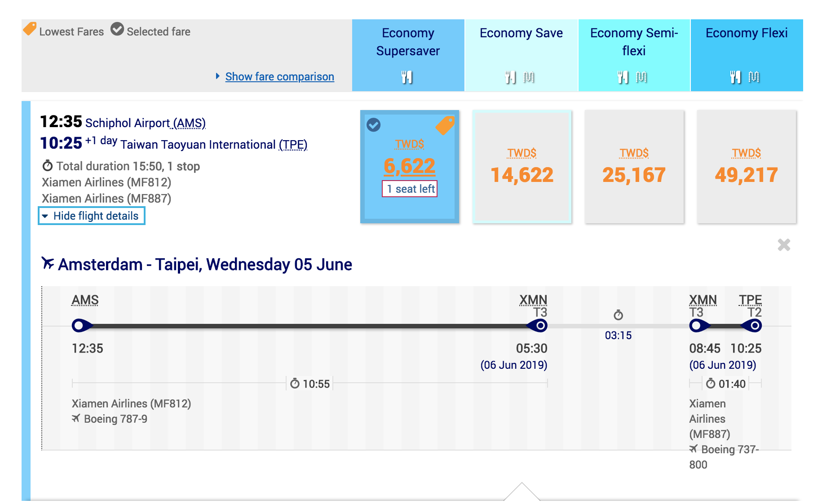Click the layover stopwatch icon above 03:15

click(x=619, y=315)
